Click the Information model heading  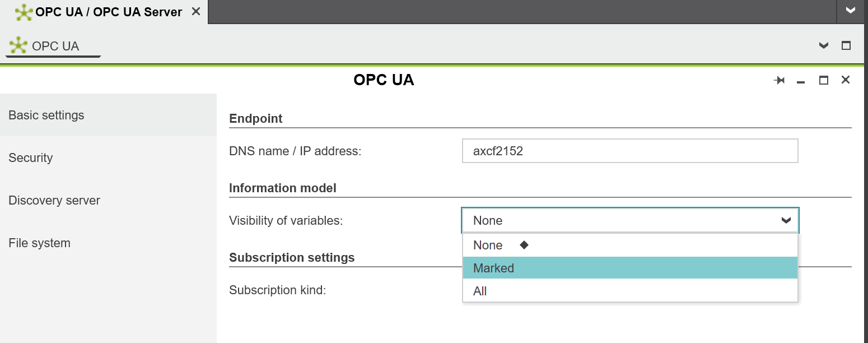tap(283, 188)
